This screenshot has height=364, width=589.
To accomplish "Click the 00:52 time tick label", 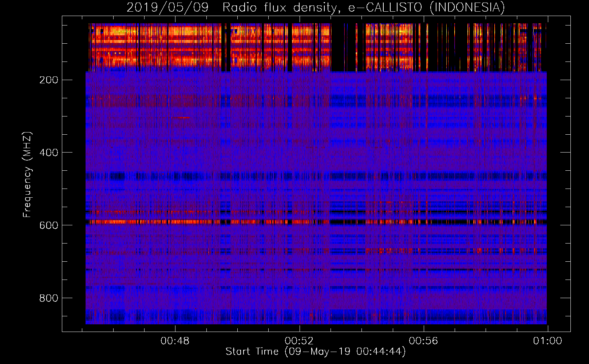I will 299,341.
